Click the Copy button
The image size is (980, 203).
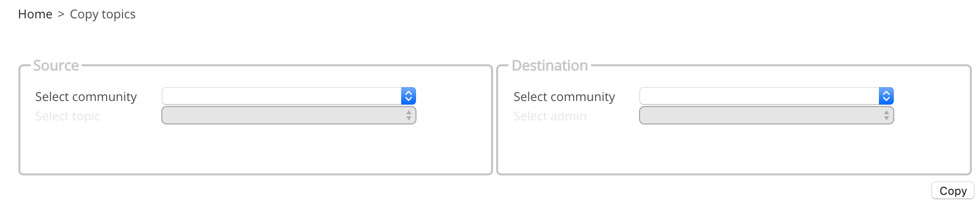(953, 191)
